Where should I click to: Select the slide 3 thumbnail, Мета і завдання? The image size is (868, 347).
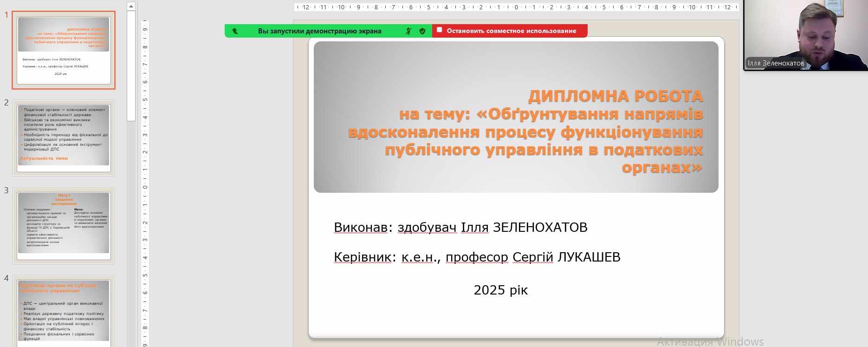[64, 226]
